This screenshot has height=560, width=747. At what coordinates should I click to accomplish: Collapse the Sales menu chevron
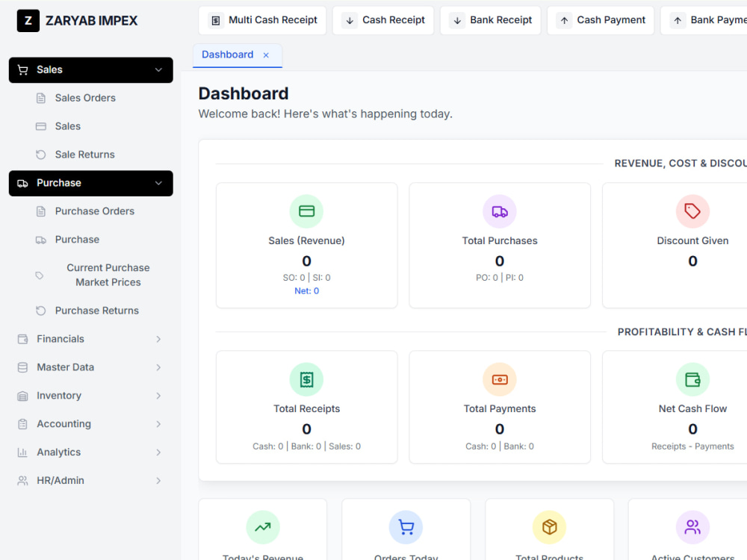coord(158,70)
